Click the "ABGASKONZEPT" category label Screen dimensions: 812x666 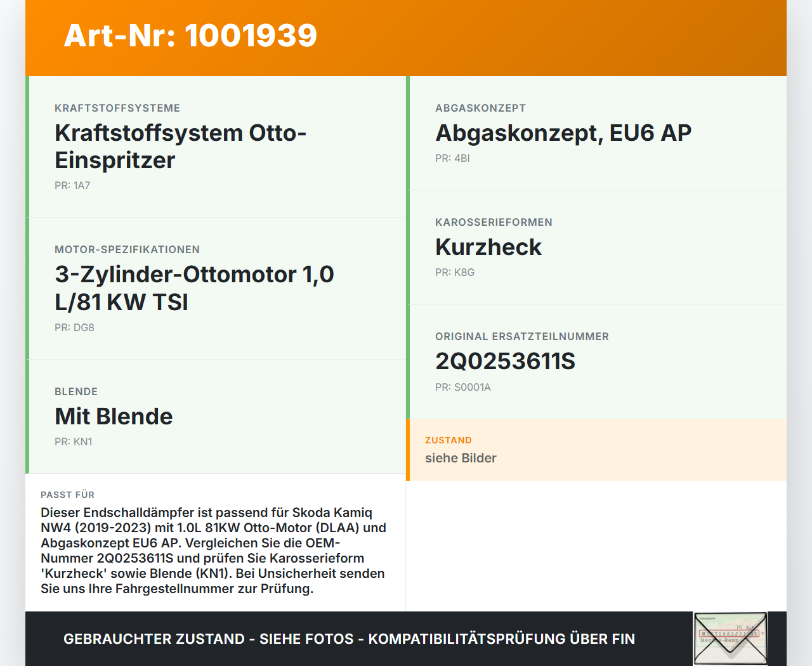480,108
